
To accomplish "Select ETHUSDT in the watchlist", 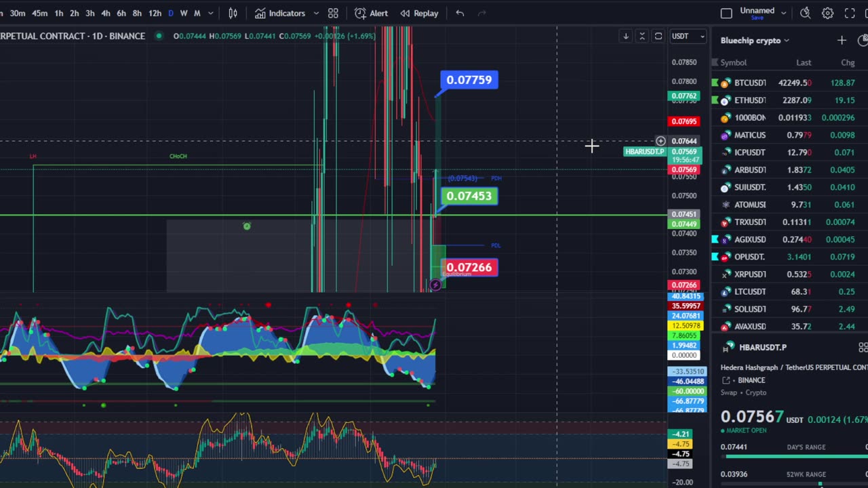I will [789, 100].
